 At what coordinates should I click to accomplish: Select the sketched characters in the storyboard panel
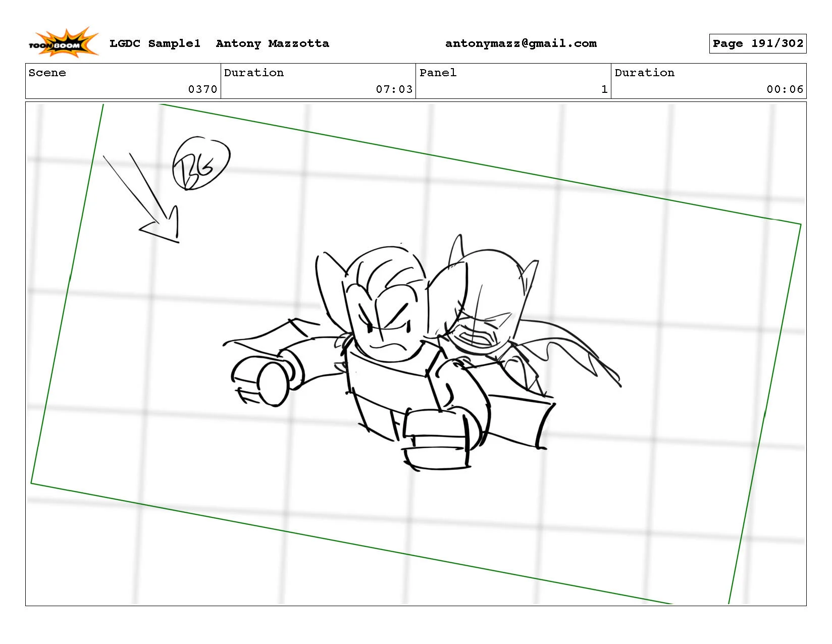pyautogui.click(x=422, y=353)
